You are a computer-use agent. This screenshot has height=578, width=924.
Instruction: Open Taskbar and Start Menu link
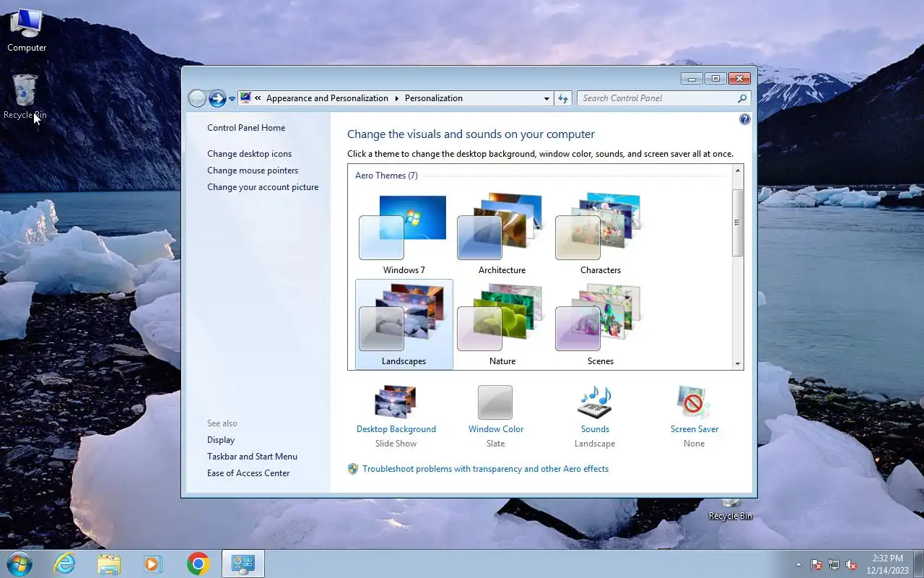[252, 457]
